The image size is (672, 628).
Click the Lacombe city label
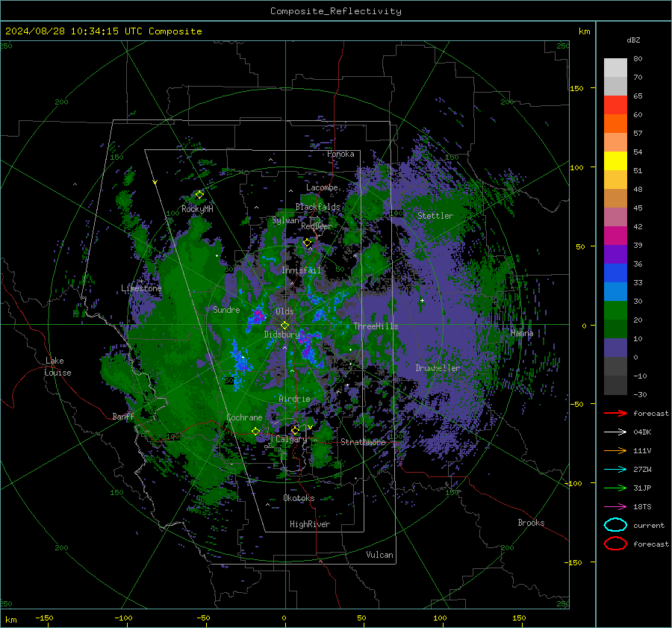(x=322, y=187)
